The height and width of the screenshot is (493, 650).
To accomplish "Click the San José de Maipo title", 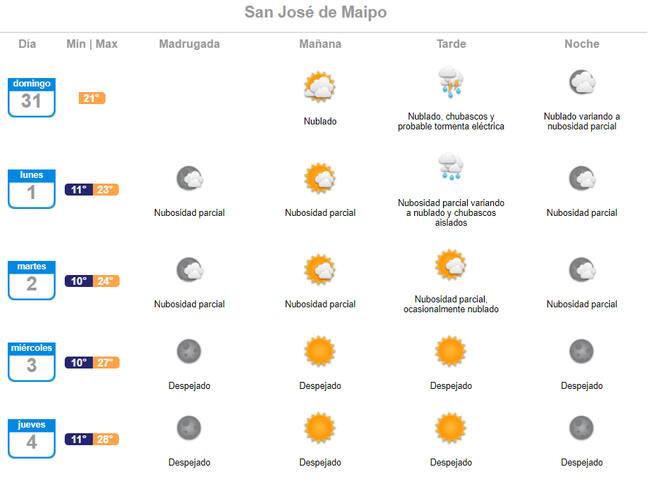I will click(315, 13).
